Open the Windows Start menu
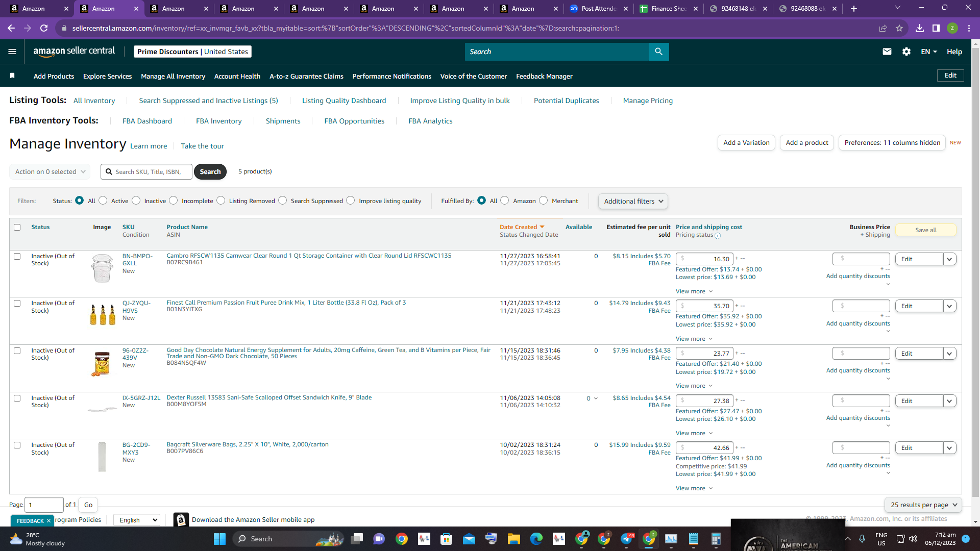980x551 pixels. point(219,539)
